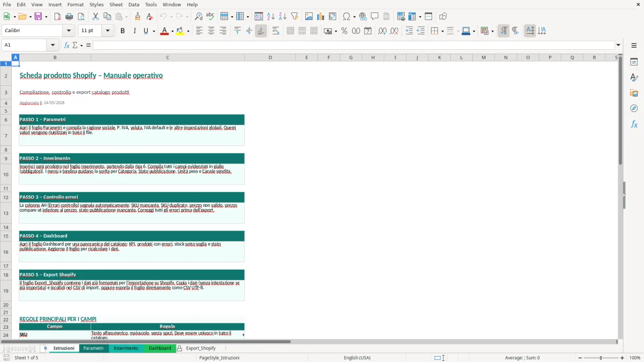Sort descending Z to A
644x362 pixels.
(x=283, y=17)
